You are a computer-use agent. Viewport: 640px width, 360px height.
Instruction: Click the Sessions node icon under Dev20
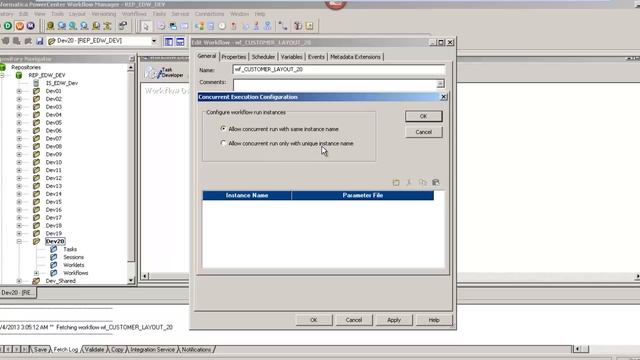pyautogui.click(x=53, y=257)
